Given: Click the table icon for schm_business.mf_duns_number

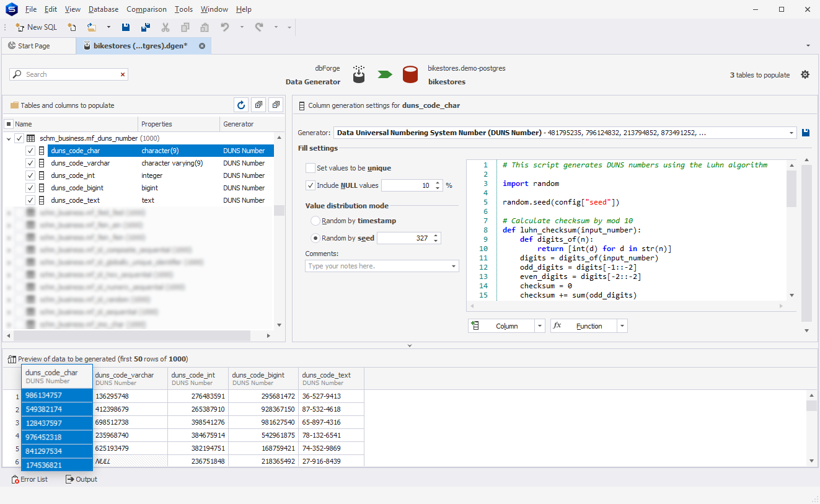Looking at the screenshot, I should point(31,138).
